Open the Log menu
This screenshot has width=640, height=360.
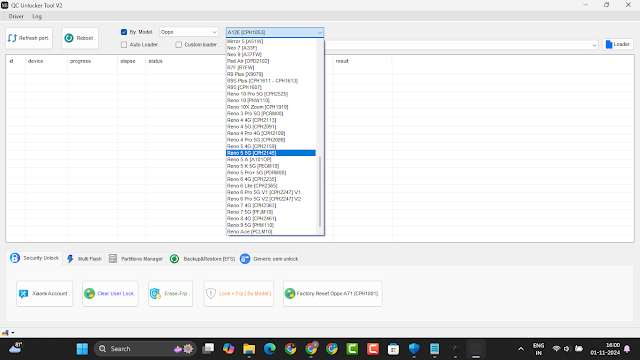(x=37, y=16)
